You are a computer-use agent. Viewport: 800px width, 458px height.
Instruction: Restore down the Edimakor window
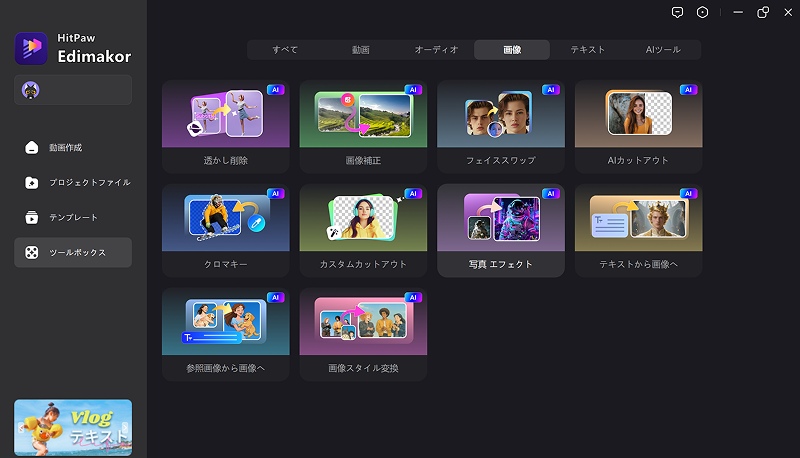pos(763,12)
